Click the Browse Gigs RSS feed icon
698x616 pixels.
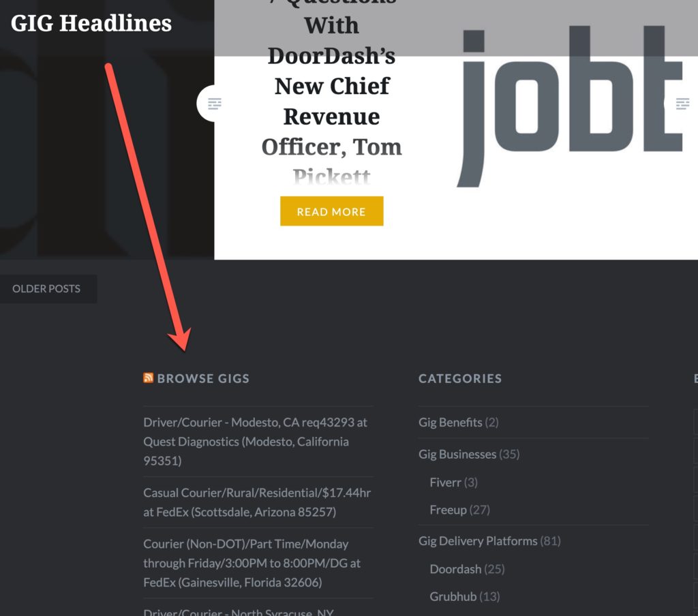[148, 378]
